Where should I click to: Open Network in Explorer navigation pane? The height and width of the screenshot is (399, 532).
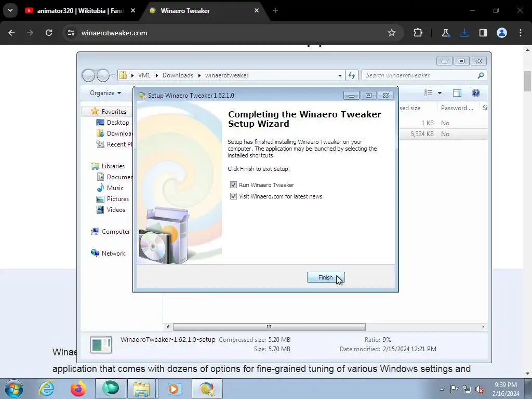pyautogui.click(x=113, y=253)
